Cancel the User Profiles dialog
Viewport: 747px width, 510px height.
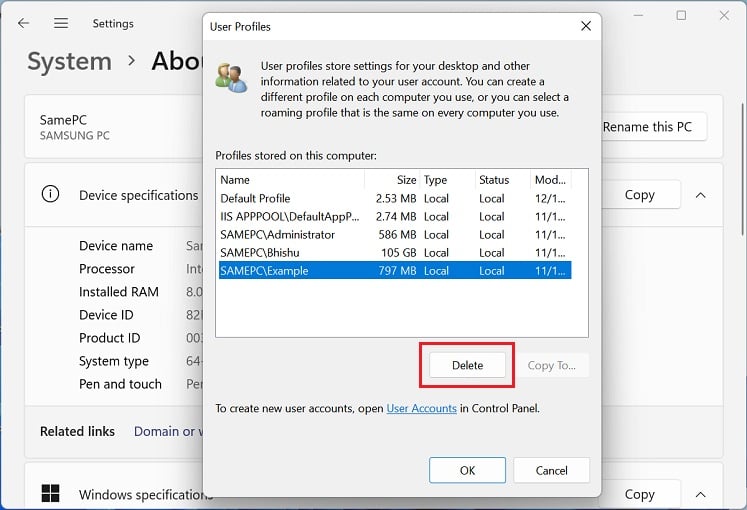click(551, 470)
